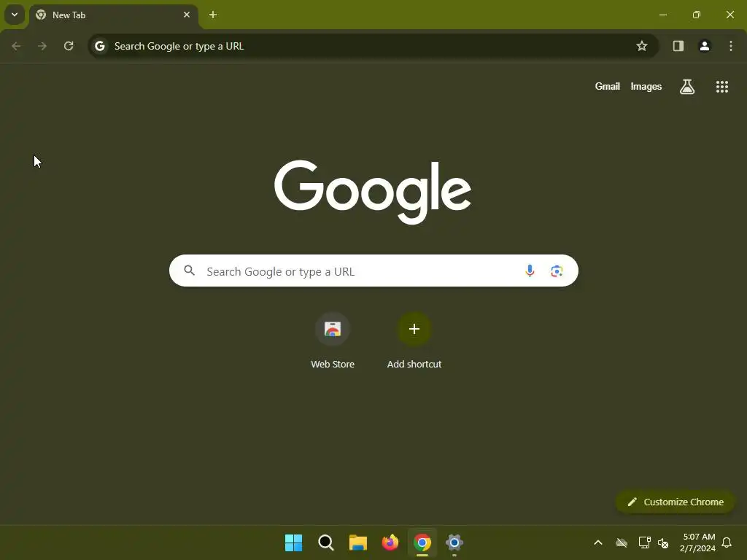Open a new tab with plus button
Image resolution: width=747 pixels, height=560 pixels.
[213, 15]
